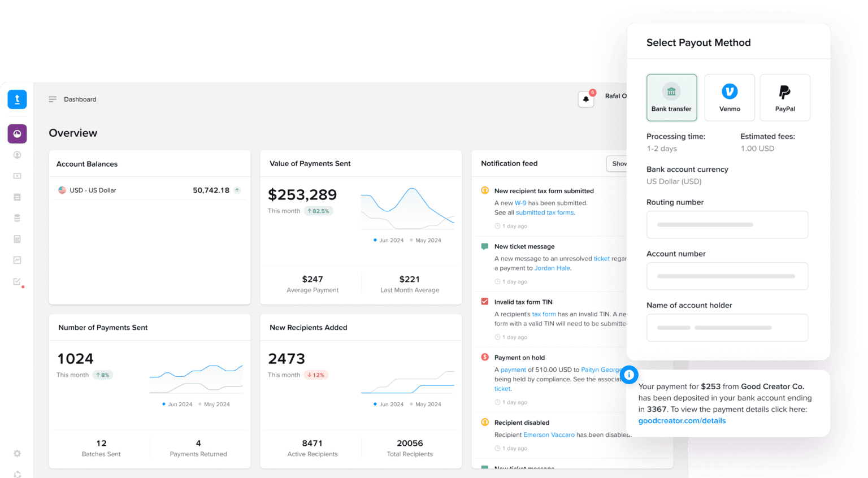Open the purple dashboard gauge sidebar icon
The image size is (868, 478).
[x=17, y=134]
